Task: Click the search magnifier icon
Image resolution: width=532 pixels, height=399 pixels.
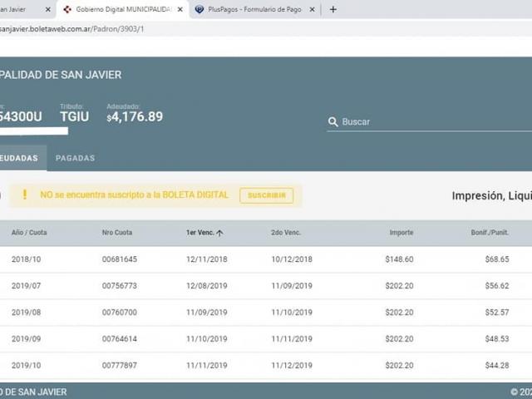Action: tap(332, 122)
